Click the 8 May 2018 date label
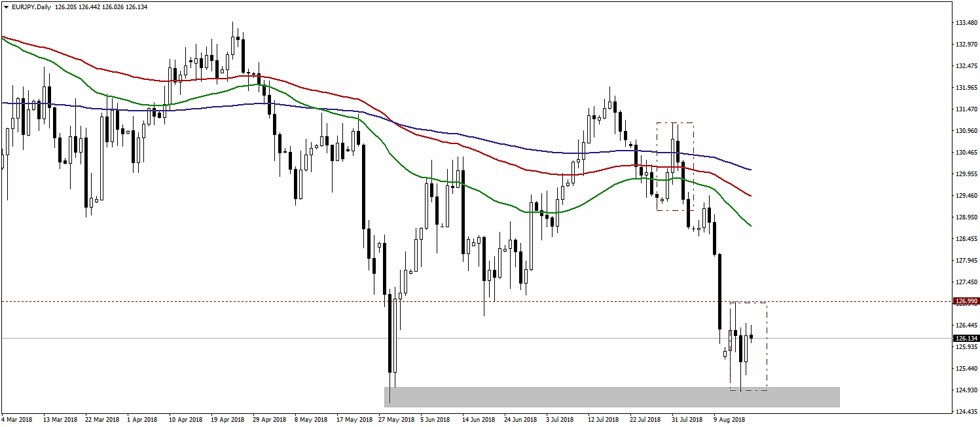This screenshot has width=980, height=427. (x=311, y=419)
